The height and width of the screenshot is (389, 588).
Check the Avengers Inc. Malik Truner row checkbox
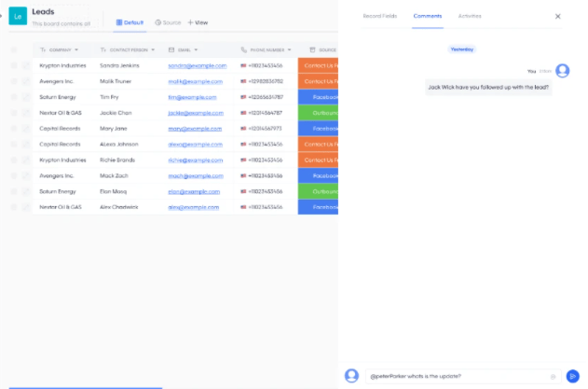coord(13,81)
